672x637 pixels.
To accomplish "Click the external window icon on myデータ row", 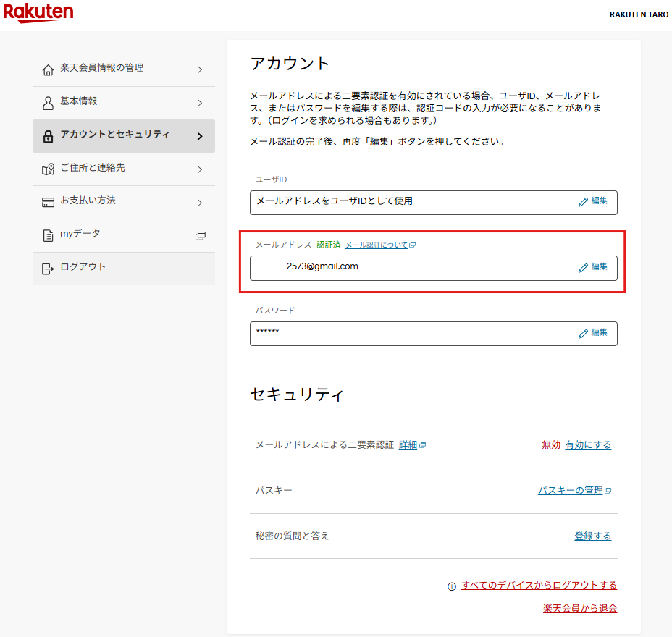I will coord(201,235).
